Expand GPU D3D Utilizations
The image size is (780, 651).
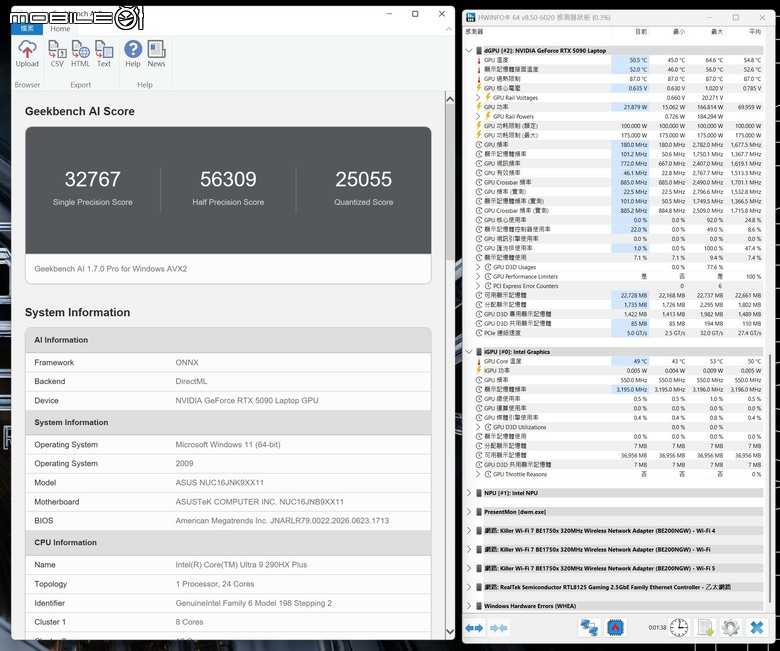[478, 427]
